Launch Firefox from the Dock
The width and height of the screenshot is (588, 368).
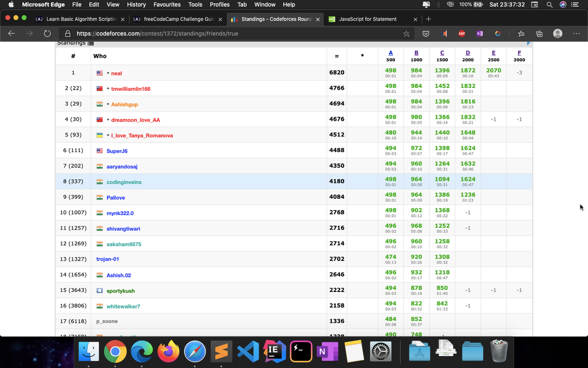click(169, 351)
